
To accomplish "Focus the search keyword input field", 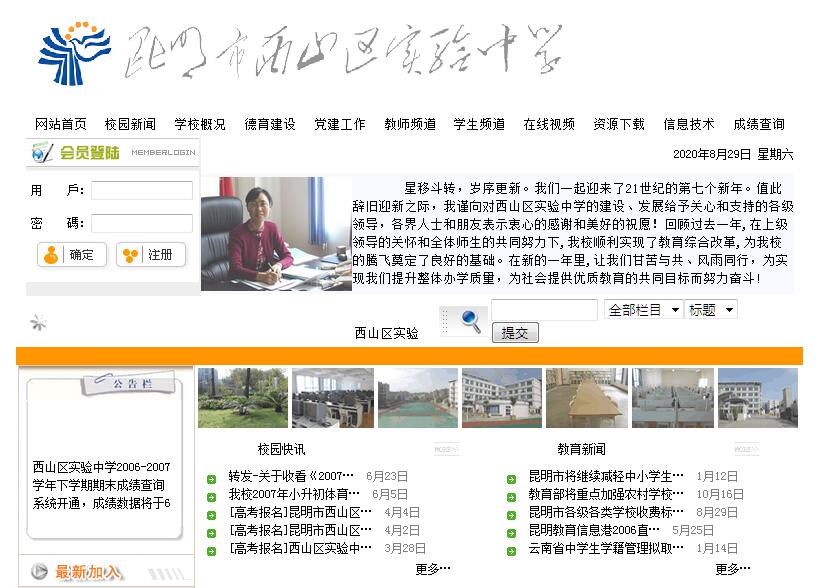I will pos(544,310).
